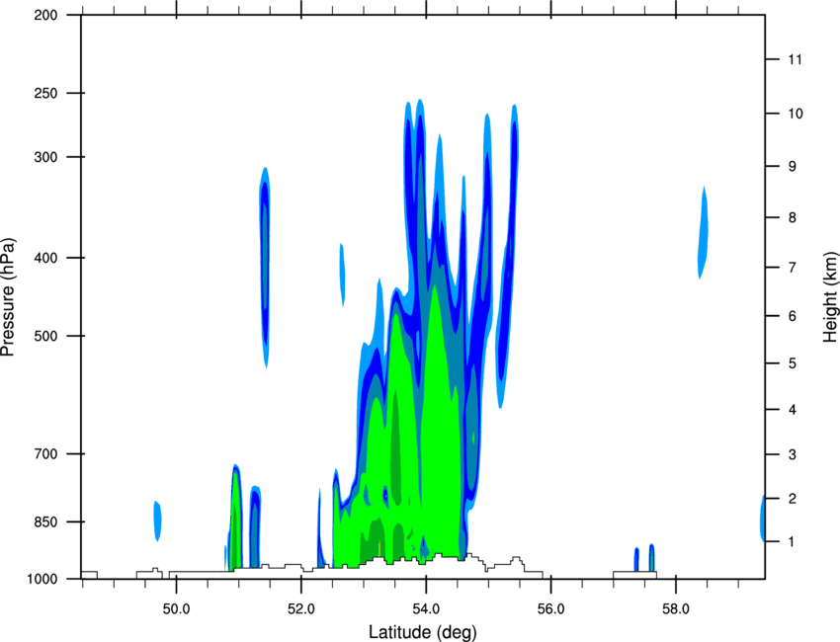Viewport: 840px width, 642px height.
Task: Click the 50.0 latitude tick label
Action: tap(176, 609)
